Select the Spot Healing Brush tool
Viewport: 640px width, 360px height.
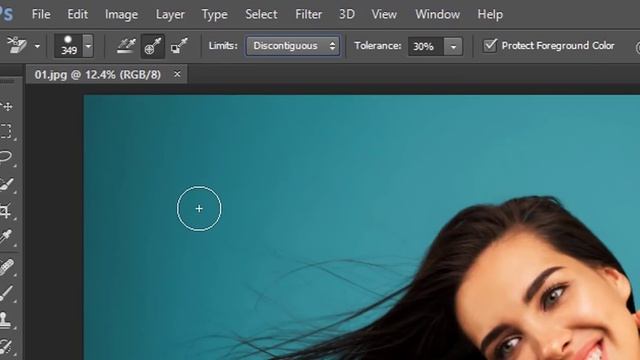coord(6,267)
